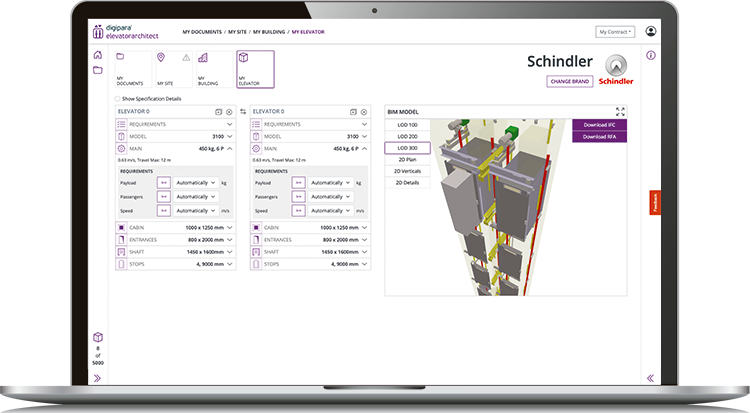Open the user account profile icon

point(651,31)
